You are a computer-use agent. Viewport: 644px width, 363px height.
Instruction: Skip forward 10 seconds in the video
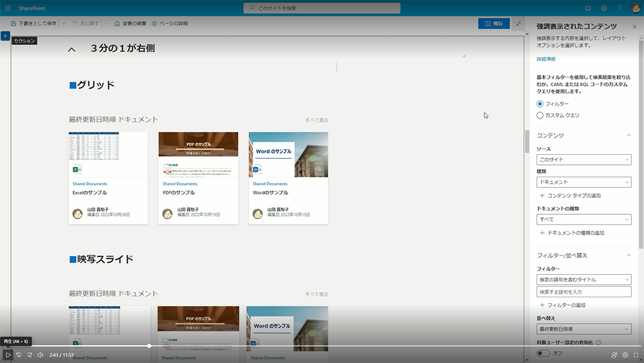[x=30, y=355]
